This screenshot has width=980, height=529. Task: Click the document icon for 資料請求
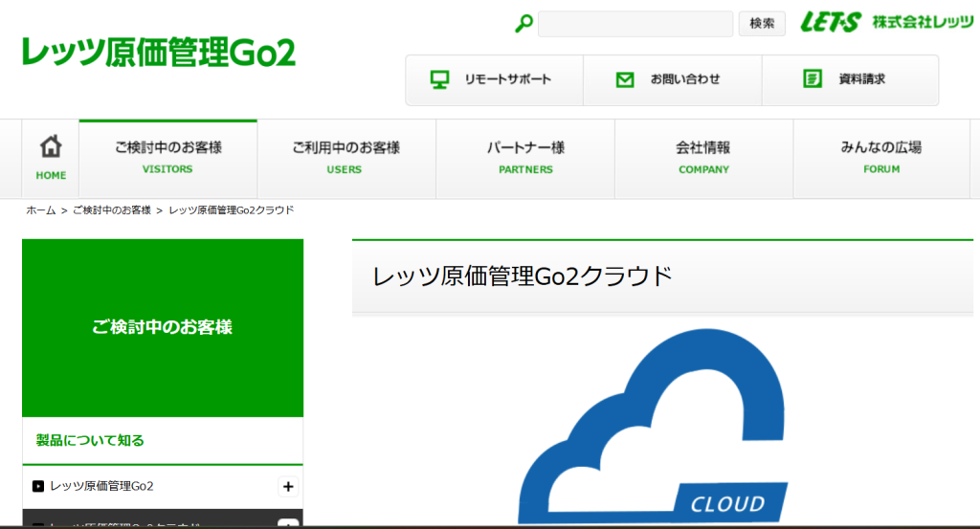(x=812, y=78)
